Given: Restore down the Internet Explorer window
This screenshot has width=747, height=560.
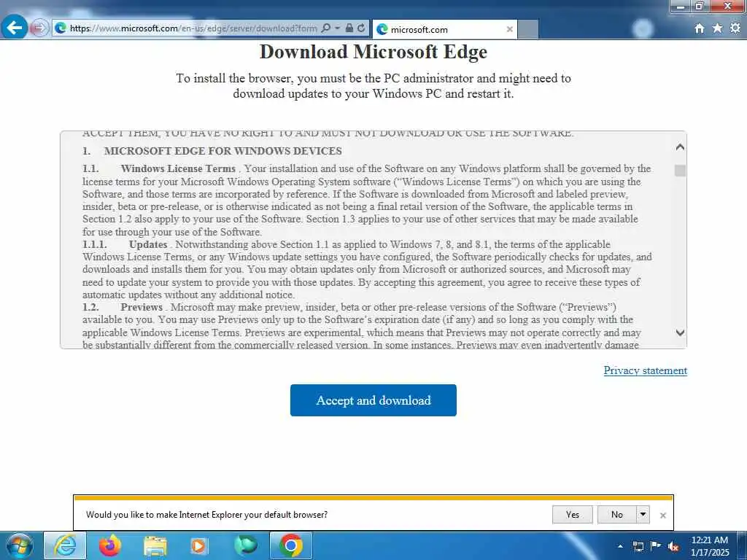Looking at the screenshot, I should pos(700,6).
